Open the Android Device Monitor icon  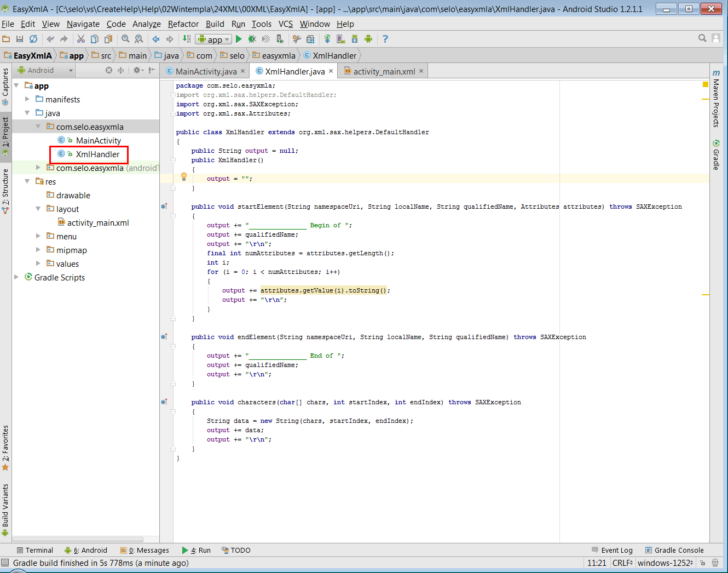[368, 39]
